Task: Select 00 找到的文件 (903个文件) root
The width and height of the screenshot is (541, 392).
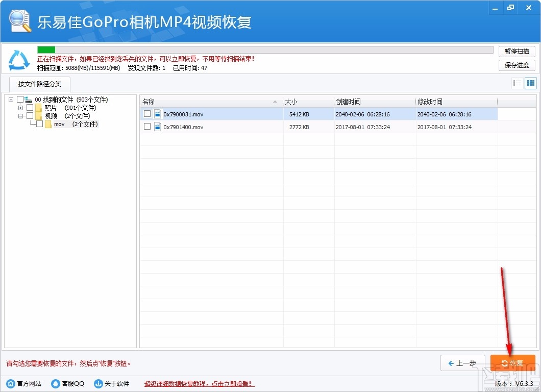Action: coord(71,100)
